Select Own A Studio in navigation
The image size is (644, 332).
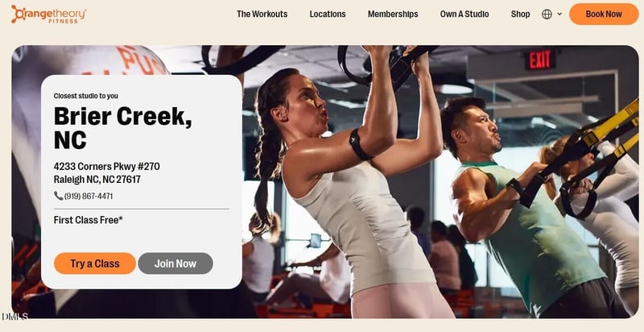click(x=464, y=14)
